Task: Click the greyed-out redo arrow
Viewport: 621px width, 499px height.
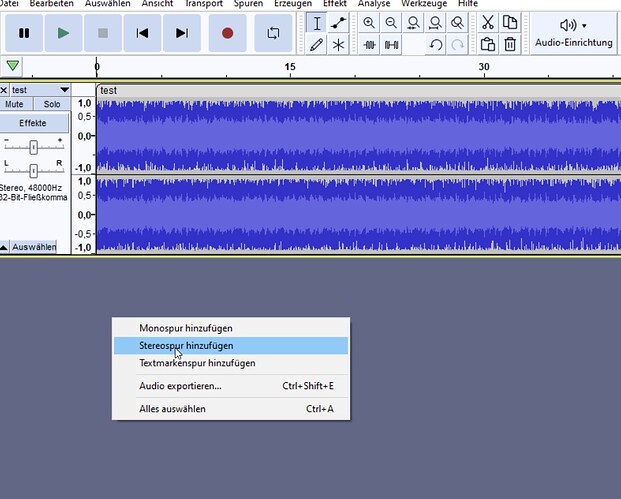Action: click(457, 45)
